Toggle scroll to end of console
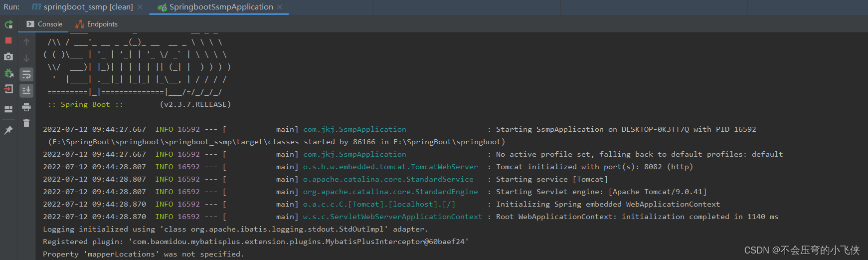Screen dimensions: 868x260 [x=26, y=90]
